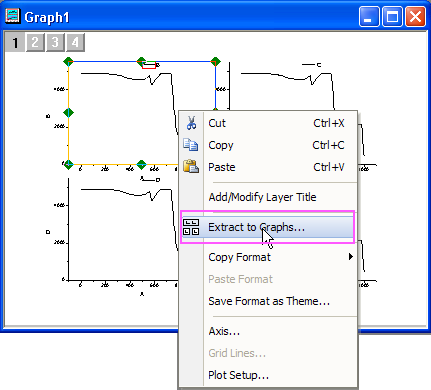Maximize the Graph1 window

(392, 16)
